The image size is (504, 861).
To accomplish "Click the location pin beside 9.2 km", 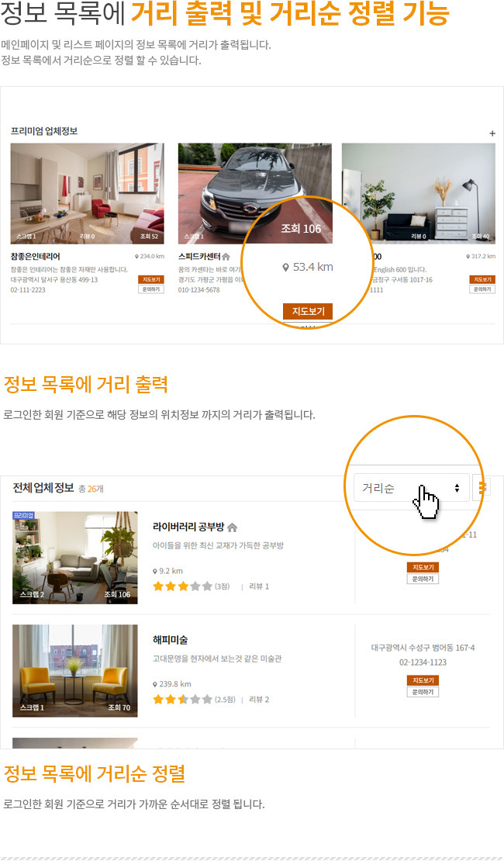I will click(155, 571).
